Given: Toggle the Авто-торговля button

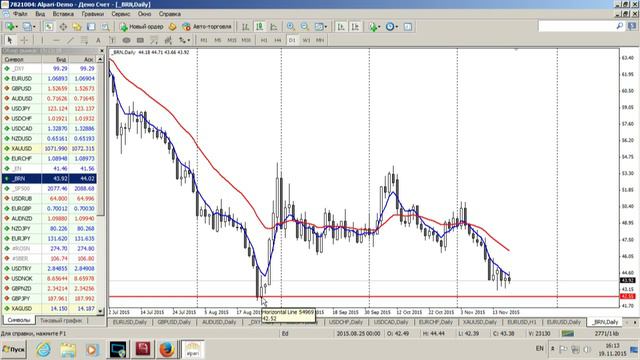Looking at the screenshot, I should click(x=207, y=27).
